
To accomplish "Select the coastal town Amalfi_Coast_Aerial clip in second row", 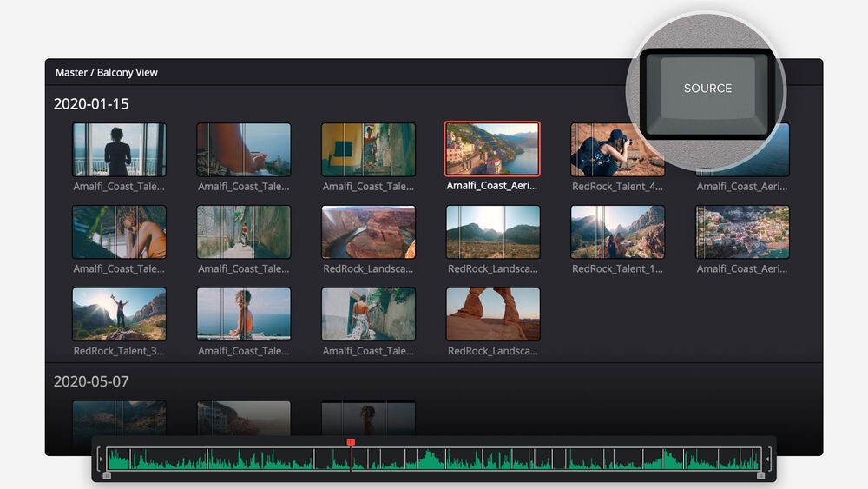I will point(742,232).
